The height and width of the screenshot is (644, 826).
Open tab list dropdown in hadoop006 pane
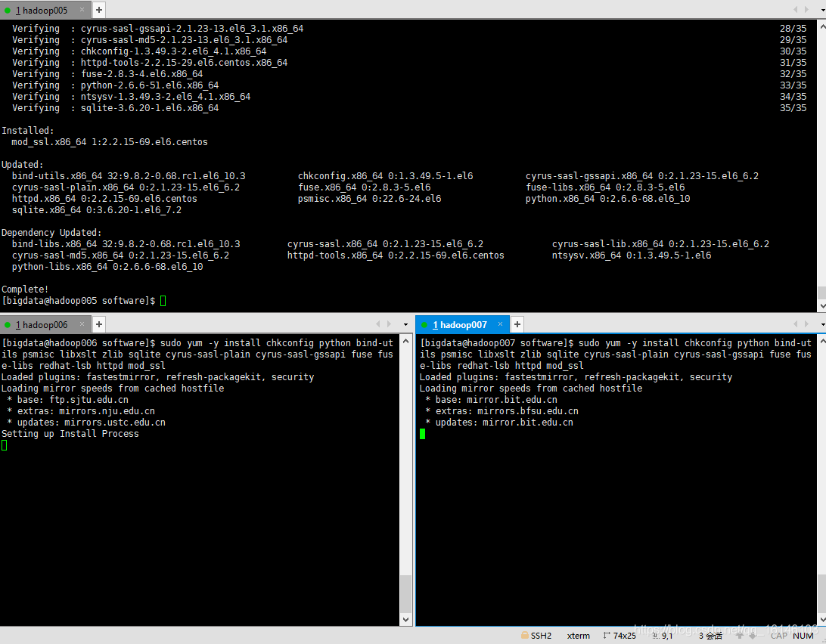pos(405,324)
